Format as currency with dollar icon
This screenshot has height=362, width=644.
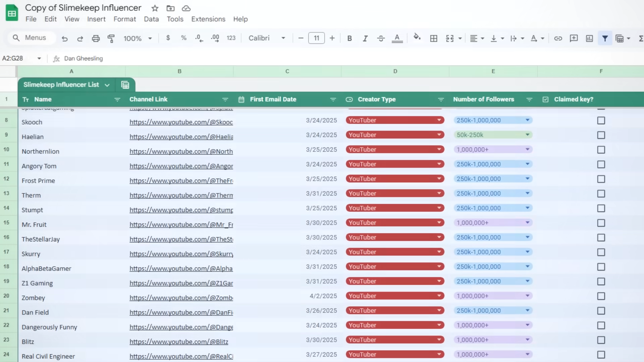tap(168, 38)
